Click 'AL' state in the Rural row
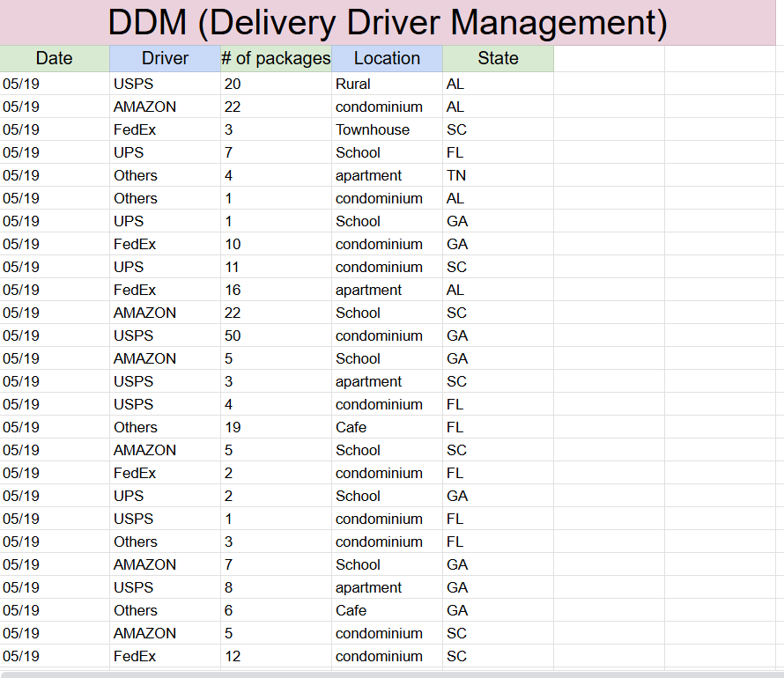 [x=498, y=84]
